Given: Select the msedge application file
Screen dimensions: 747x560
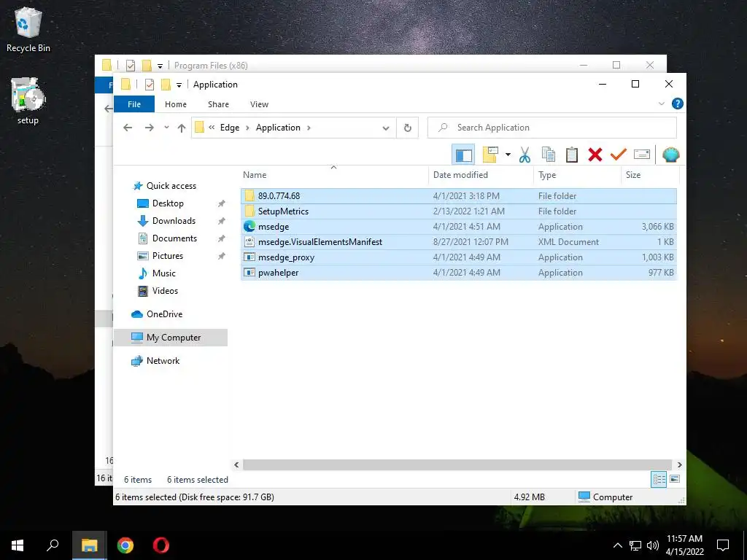Looking at the screenshot, I should [x=459, y=227].
